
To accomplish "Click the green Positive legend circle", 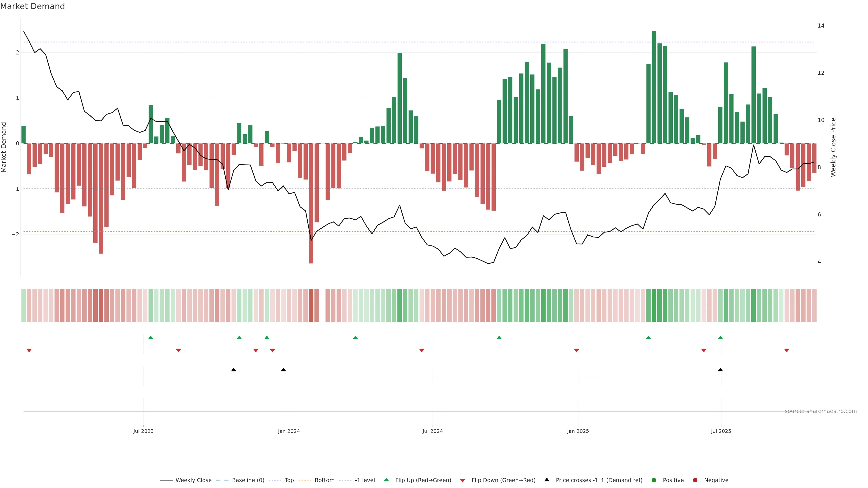I will [x=654, y=480].
